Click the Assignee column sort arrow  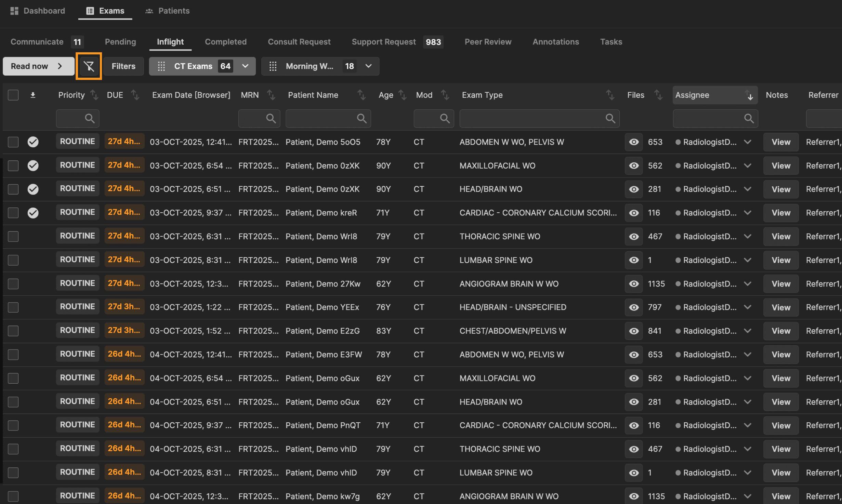(x=750, y=96)
